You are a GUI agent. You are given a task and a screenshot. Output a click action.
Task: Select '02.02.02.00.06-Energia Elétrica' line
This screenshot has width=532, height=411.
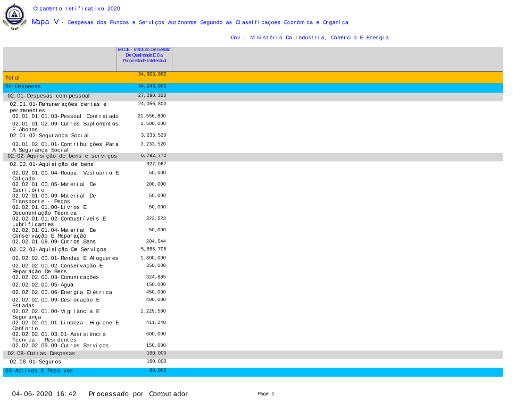click(x=62, y=292)
